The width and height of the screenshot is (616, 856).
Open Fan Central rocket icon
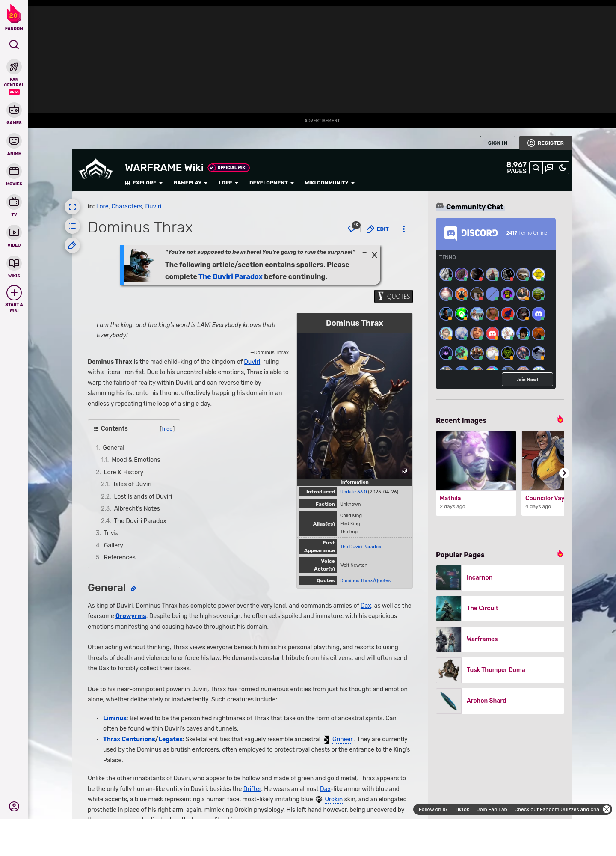(14, 67)
